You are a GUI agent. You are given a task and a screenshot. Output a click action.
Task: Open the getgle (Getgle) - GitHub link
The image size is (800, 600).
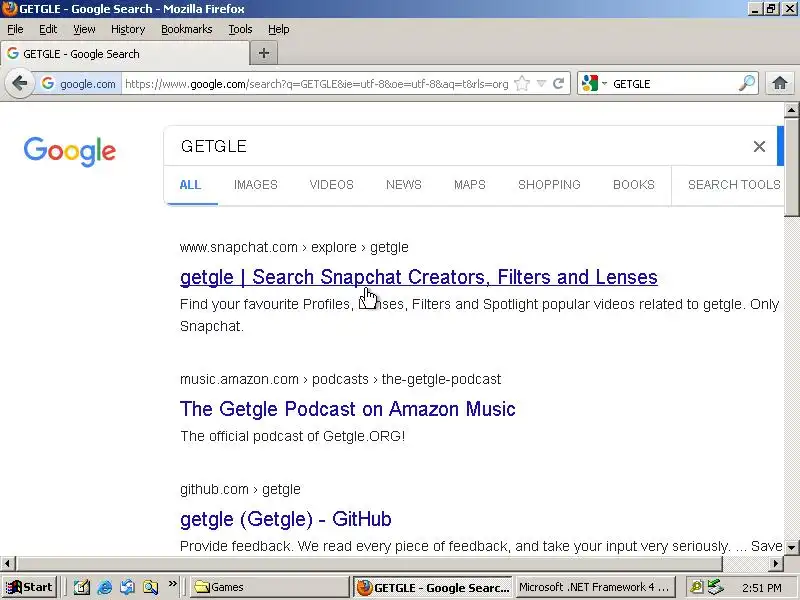click(x=286, y=519)
